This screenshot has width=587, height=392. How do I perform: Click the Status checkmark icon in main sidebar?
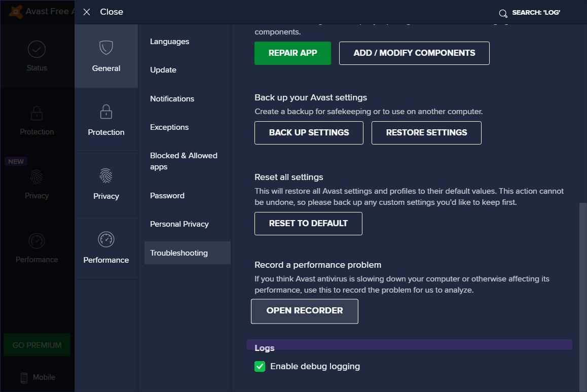click(36, 49)
